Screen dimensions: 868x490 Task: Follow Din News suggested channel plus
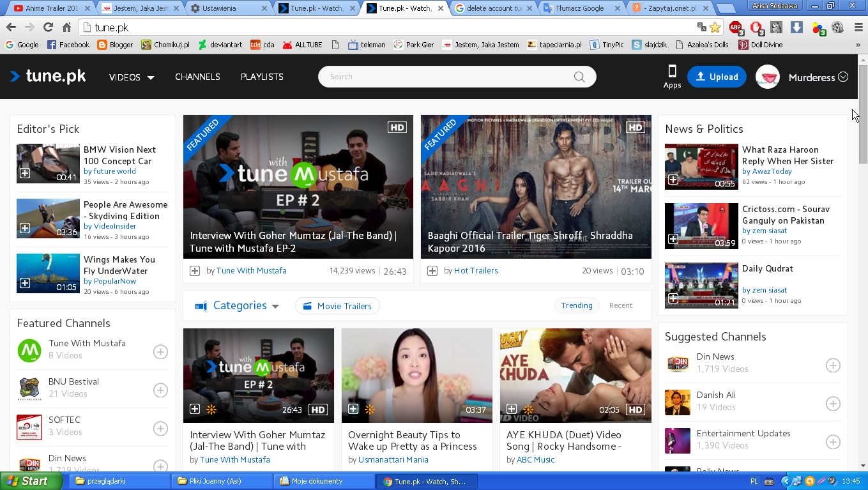pos(833,365)
